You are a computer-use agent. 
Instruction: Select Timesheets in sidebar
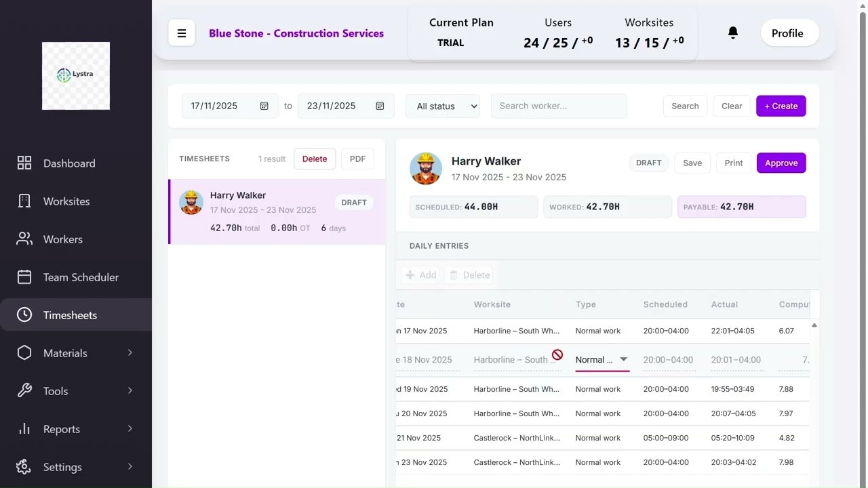click(76, 315)
